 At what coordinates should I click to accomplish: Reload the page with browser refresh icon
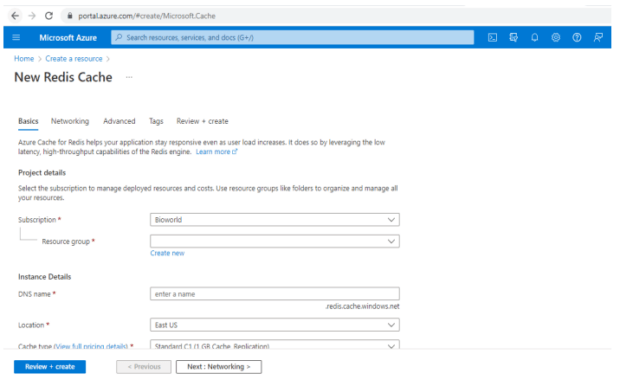49,16
